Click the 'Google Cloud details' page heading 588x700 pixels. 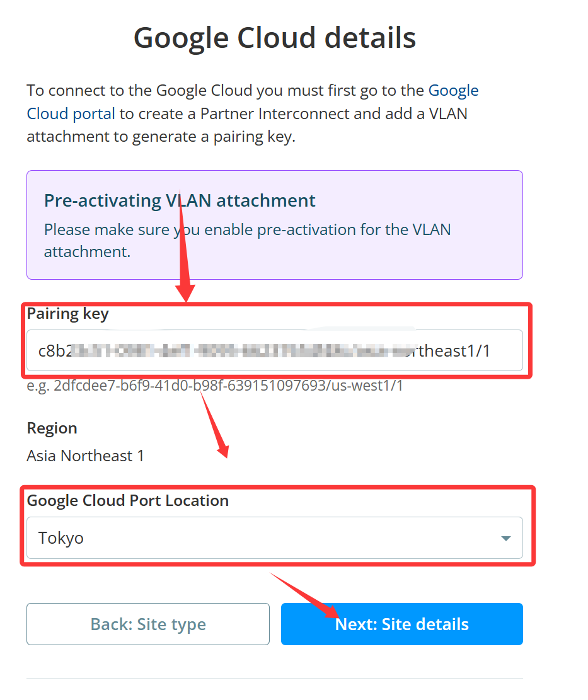point(275,38)
